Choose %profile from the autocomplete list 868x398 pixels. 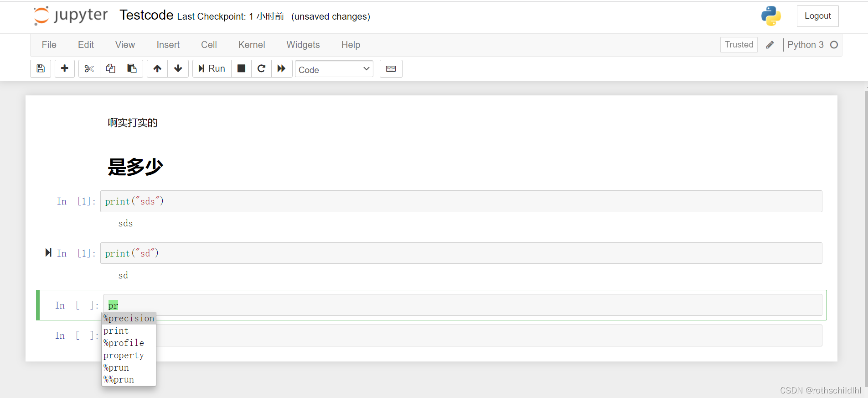point(129,343)
